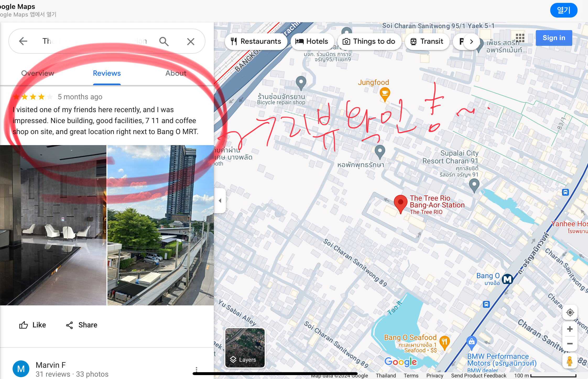Open the Overview tab
The height and width of the screenshot is (379, 588).
pyautogui.click(x=38, y=73)
